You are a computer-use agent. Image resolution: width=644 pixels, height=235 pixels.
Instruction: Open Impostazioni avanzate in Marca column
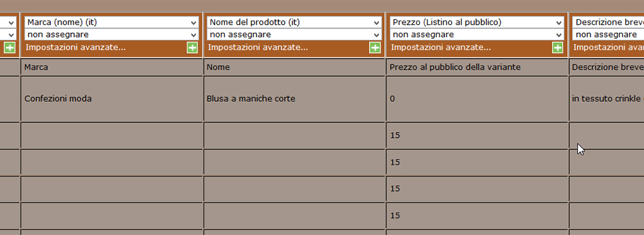coord(75,48)
